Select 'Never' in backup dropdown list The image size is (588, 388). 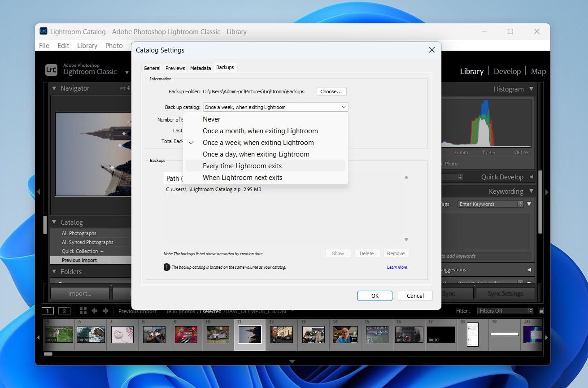(266, 119)
